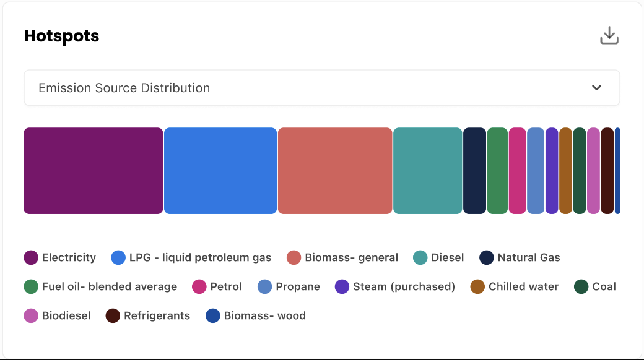The image size is (644, 360).
Task: Click the Steam (purchased) legend dot
Action: [x=342, y=286]
